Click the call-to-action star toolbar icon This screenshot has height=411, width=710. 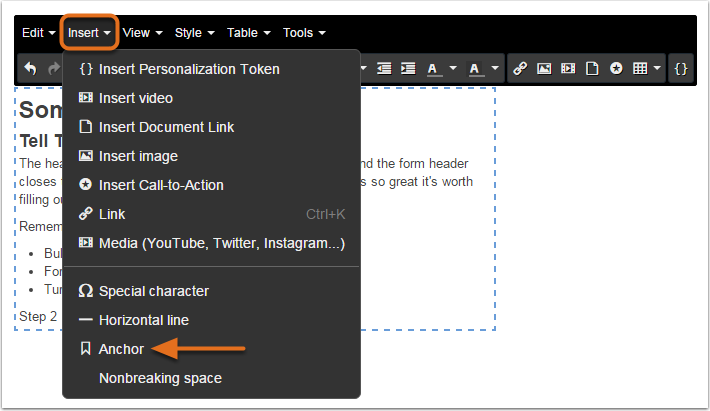[616, 69]
